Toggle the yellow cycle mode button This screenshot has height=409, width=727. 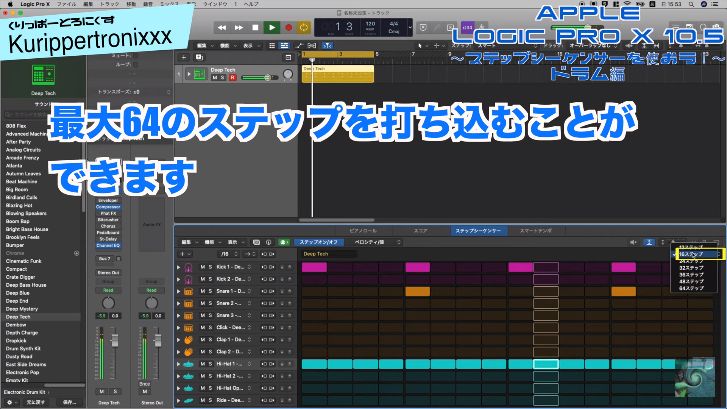click(x=304, y=27)
